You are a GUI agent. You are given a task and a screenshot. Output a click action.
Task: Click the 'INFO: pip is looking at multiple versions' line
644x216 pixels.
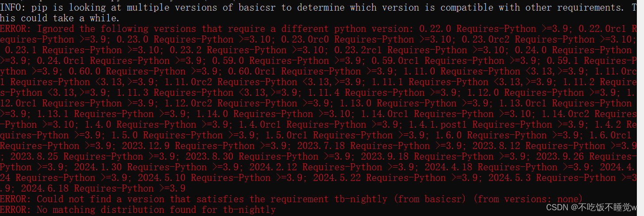(319, 8)
